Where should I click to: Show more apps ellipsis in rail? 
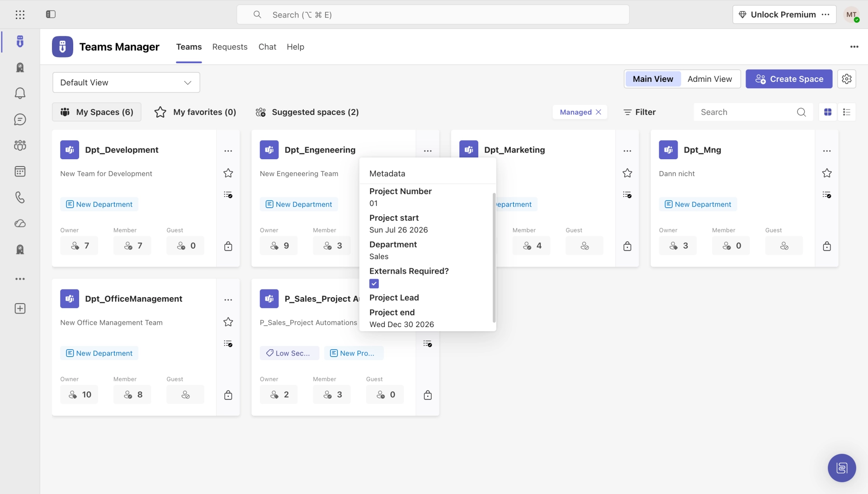(20, 279)
